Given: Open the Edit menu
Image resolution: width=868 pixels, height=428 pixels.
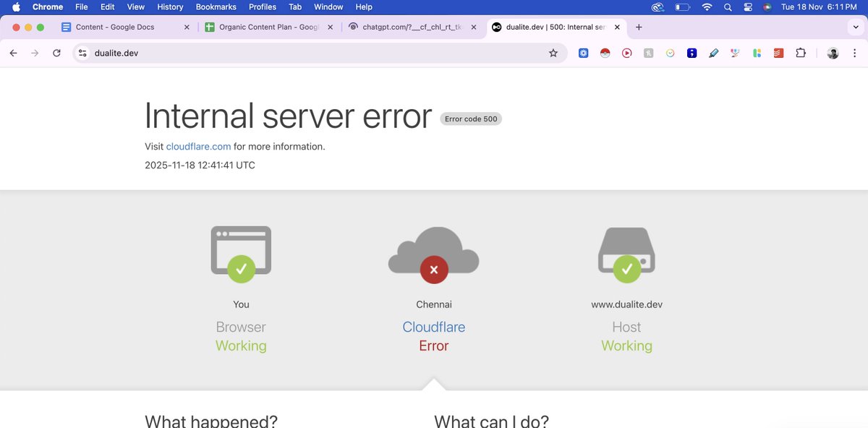Looking at the screenshot, I should pos(108,7).
